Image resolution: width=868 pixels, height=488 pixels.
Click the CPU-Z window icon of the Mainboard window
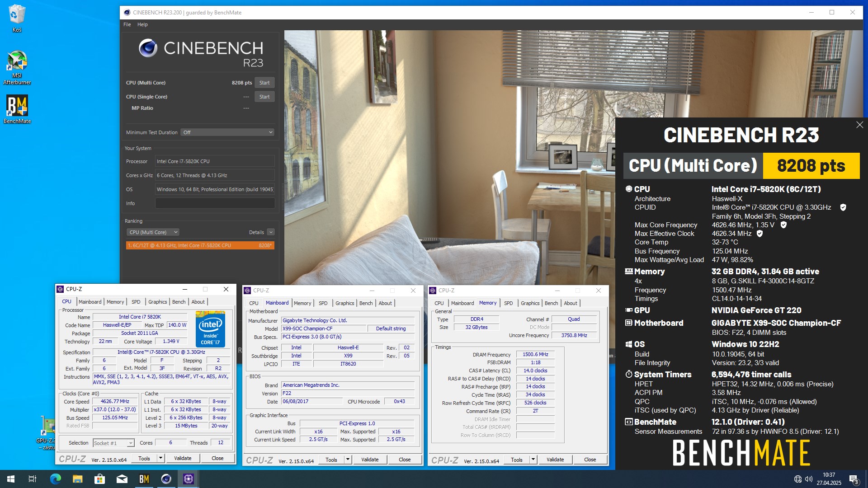(247, 291)
